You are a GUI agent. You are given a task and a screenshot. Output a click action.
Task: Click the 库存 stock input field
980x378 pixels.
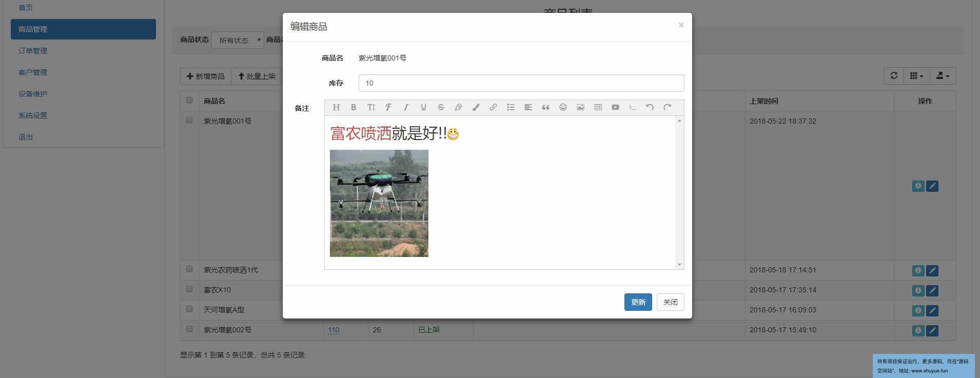tap(521, 83)
